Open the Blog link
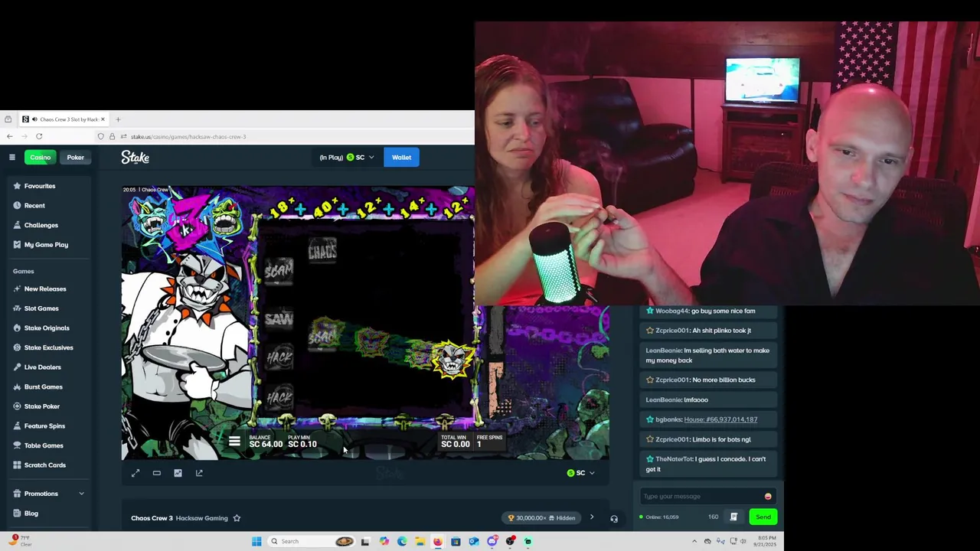 tap(31, 514)
